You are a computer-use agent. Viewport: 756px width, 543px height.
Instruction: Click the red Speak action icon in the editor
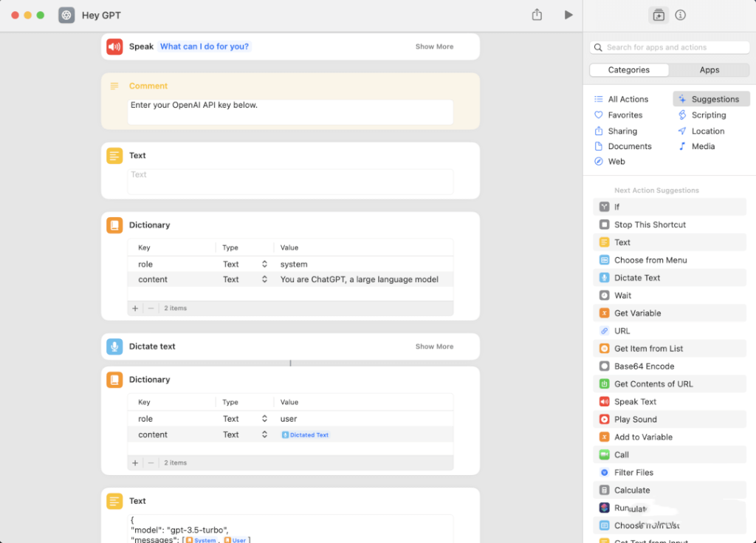(x=114, y=47)
